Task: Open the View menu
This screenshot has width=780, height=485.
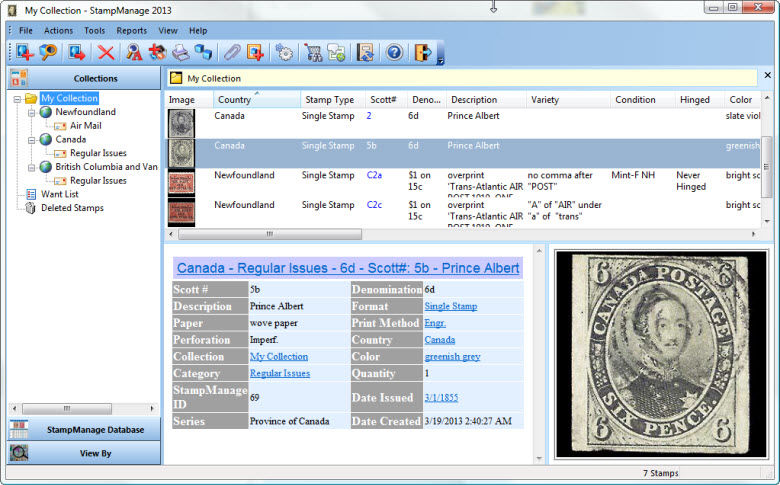Action: [168, 30]
